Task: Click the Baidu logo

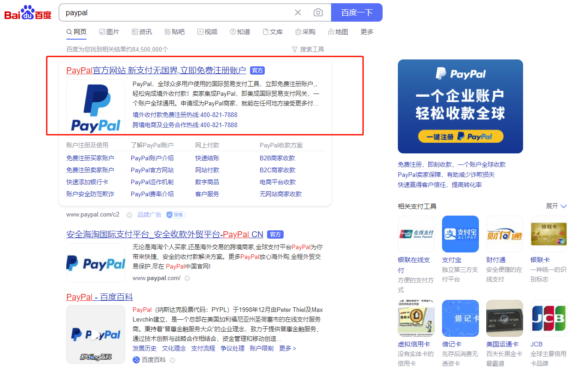Action: pyautogui.click(x=28, y=12)
